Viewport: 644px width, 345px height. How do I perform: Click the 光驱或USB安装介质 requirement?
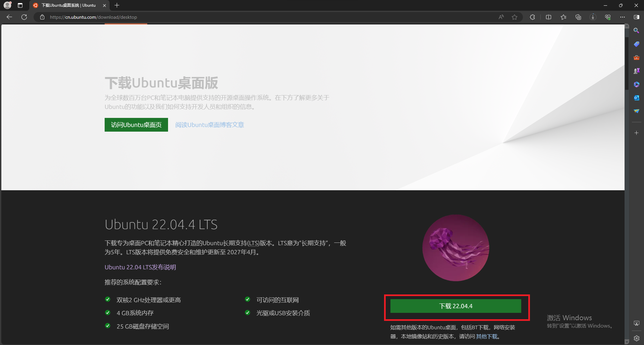(x=283, y=313)
